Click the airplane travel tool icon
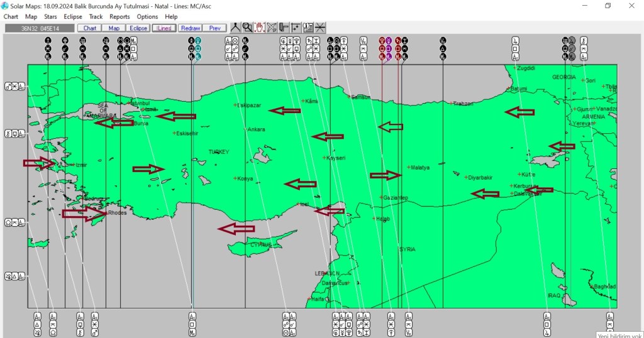 click(x=272, y=28)
